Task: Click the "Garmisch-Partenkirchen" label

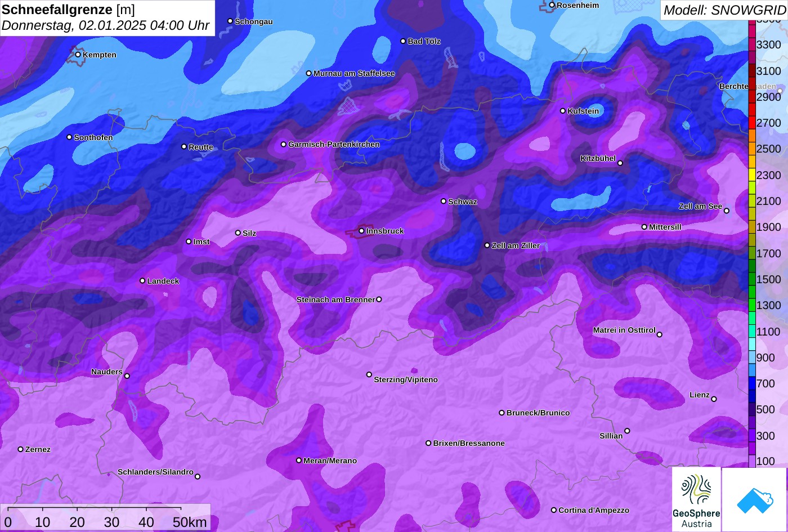Action: pyautogui.click(x=334, y=145)
